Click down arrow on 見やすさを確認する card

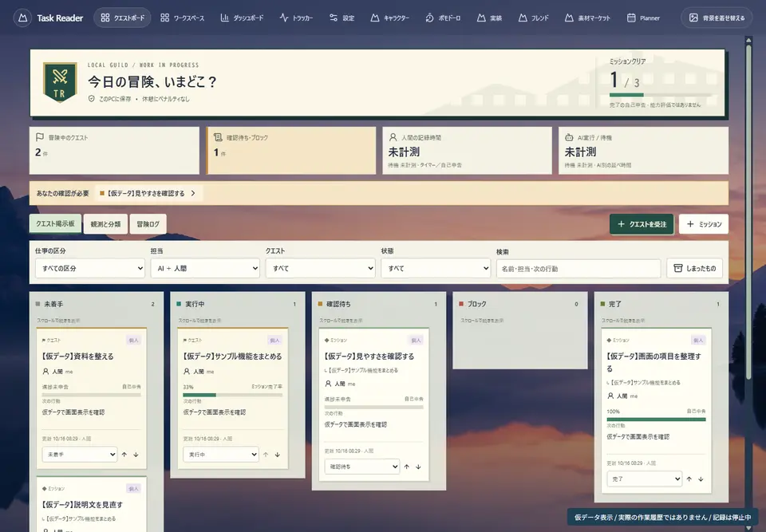(418, 467)
